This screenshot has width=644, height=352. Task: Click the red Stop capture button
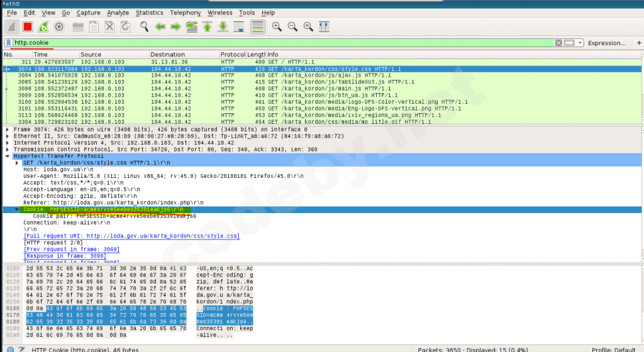[28, 26]
